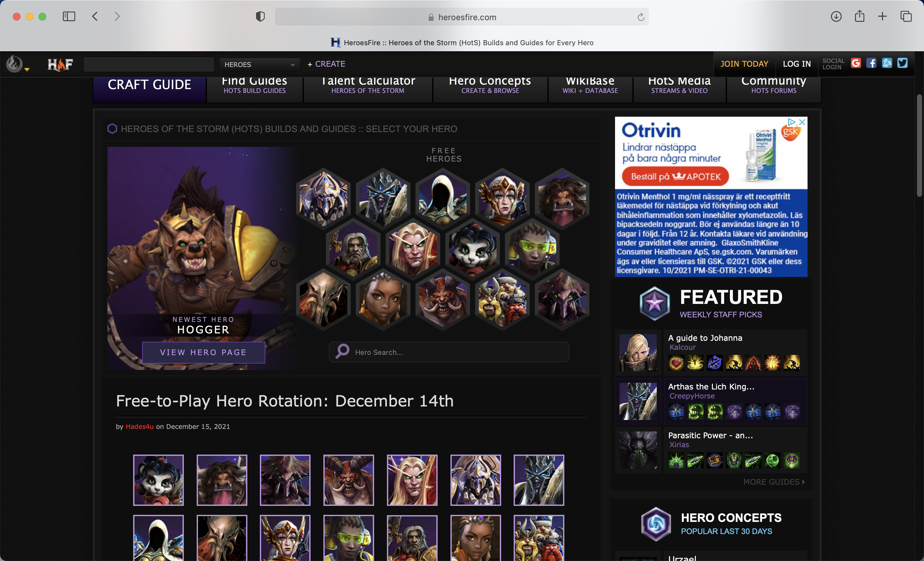Sign in using the Facebook icon
The image size is (924, 561).
[871, 63]
